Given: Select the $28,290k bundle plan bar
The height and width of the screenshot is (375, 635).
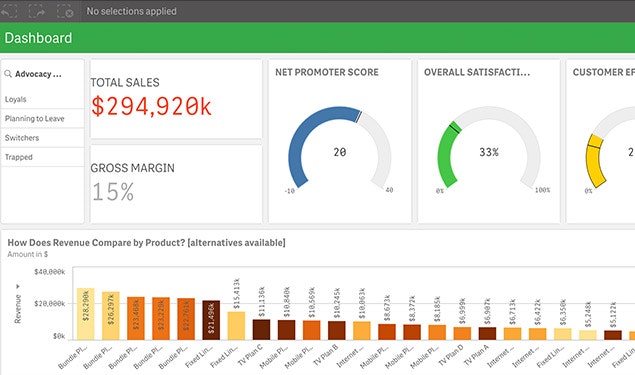Looking at the screenshot, I should coord(85,314).
